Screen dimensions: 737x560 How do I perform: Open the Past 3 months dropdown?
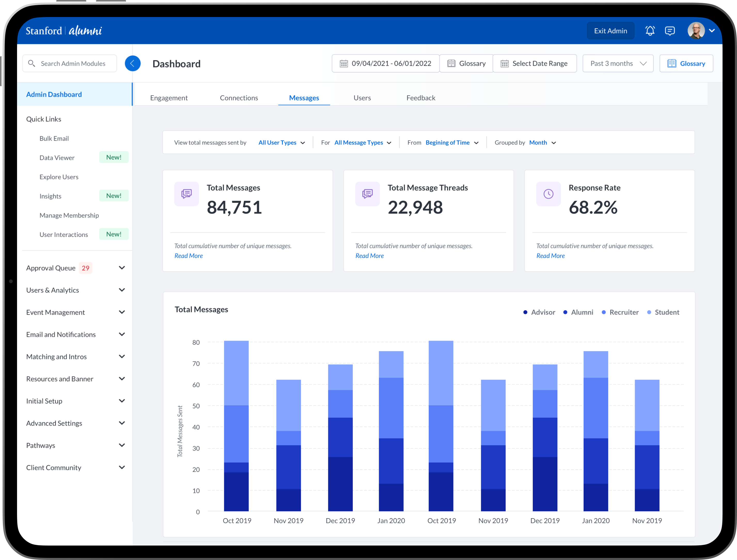tap(618, 63)
